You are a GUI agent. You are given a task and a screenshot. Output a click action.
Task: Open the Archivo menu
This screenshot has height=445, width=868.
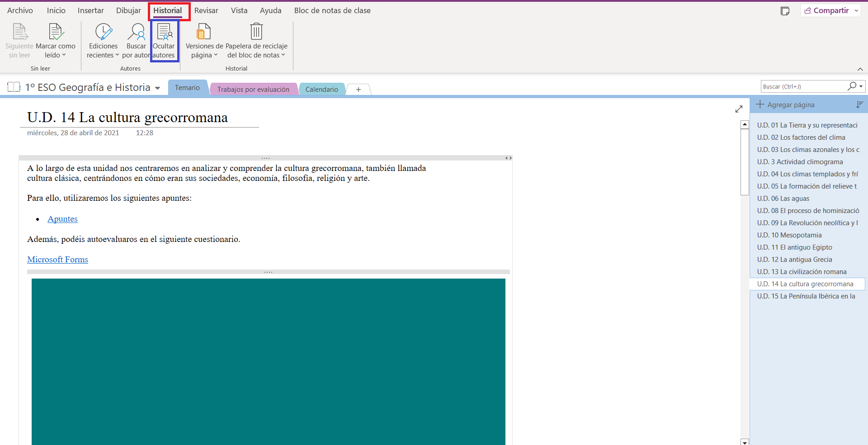[x=20, y=10]
